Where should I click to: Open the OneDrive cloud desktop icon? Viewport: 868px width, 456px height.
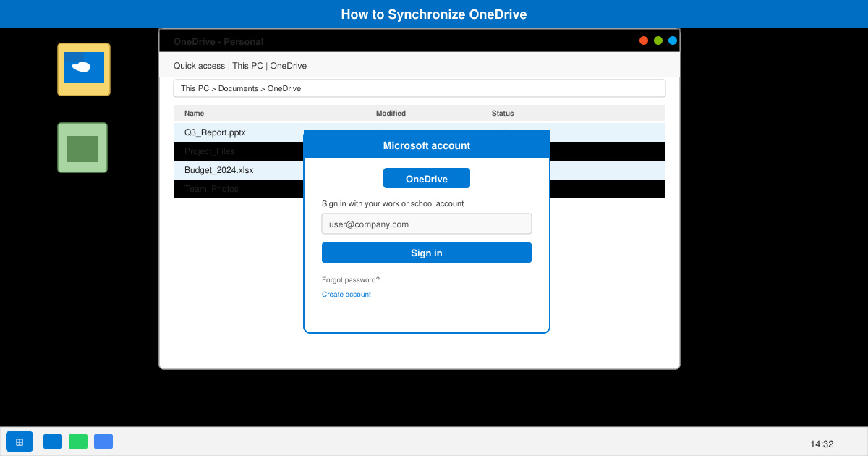coord(84,69)
